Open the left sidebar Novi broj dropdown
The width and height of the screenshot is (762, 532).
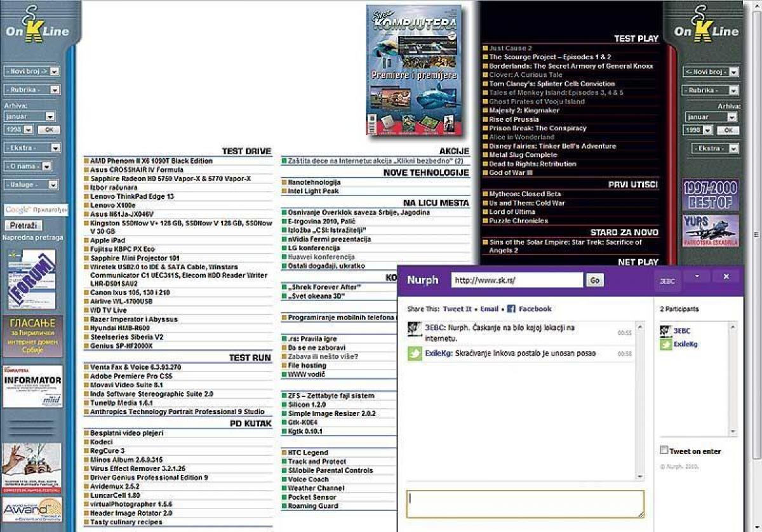[x=32, y=72]
